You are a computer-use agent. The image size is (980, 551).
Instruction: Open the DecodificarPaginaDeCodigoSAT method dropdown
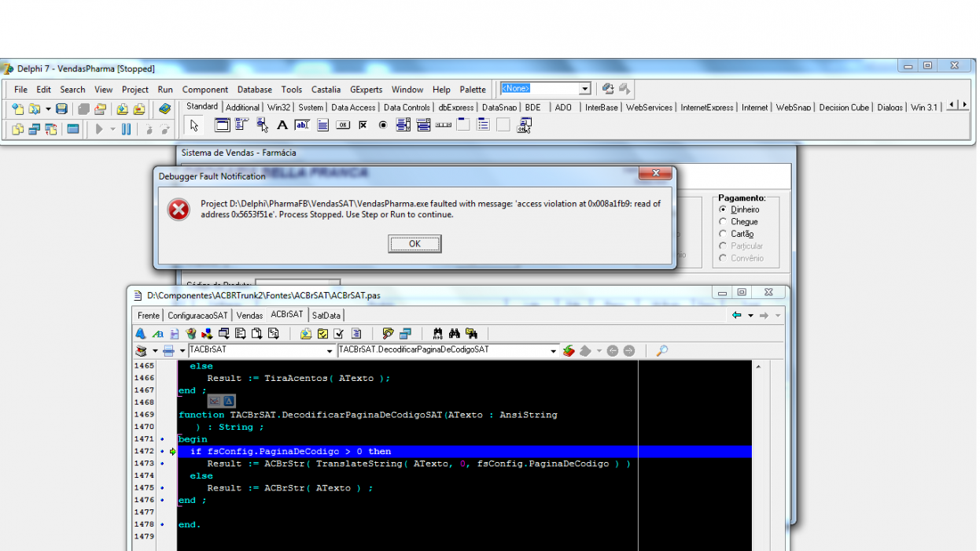pyautogui.click(x=554, y=351)
